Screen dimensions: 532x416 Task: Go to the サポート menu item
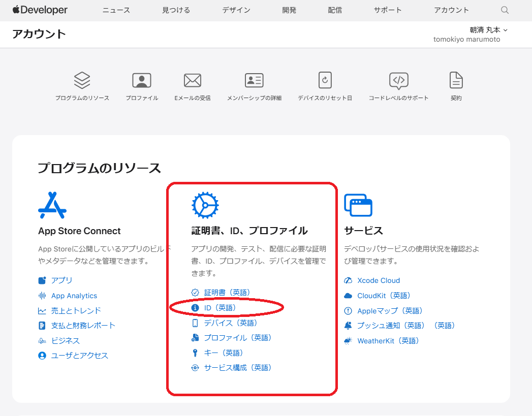388,10
